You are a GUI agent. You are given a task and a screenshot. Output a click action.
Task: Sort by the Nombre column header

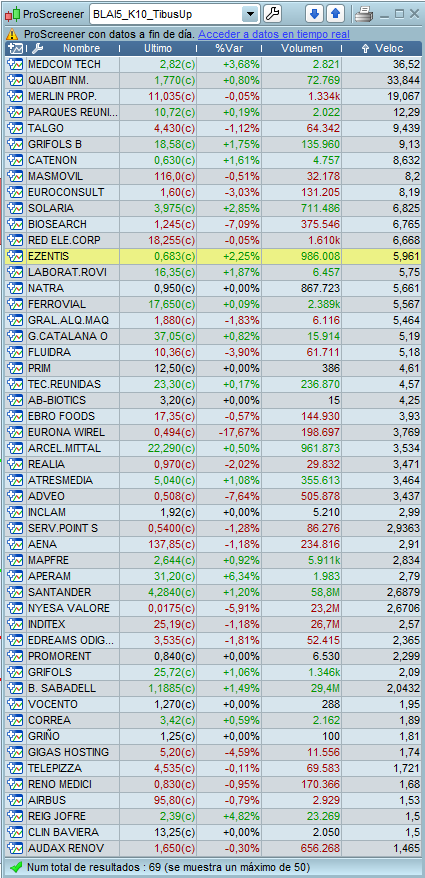click(81, 49)
